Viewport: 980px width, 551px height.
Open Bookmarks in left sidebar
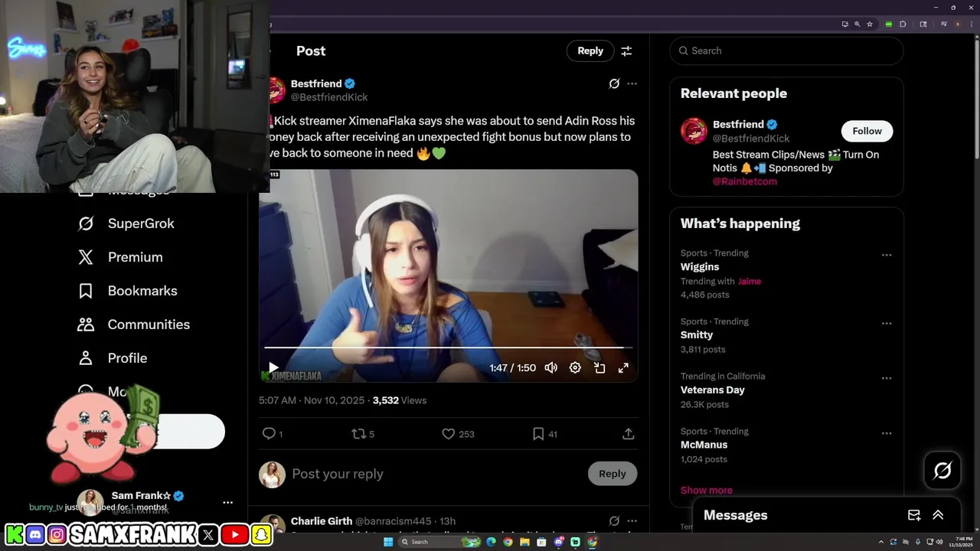pyautogui.click(x=127, y=291)
